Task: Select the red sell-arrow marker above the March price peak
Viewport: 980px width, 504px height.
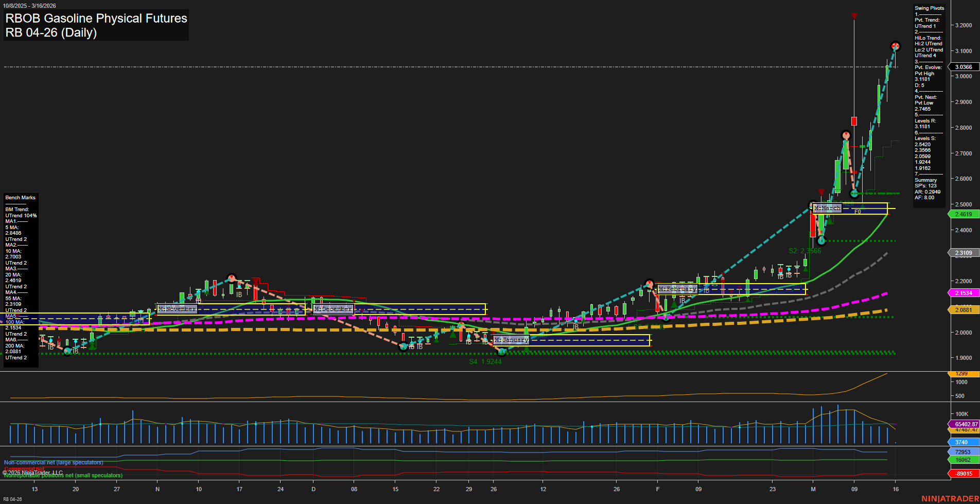Action: pos(854,16)
